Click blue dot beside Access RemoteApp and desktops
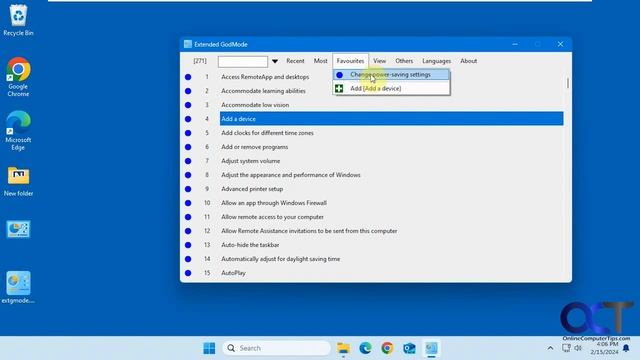The image size is (640, 360). [188, 77]
